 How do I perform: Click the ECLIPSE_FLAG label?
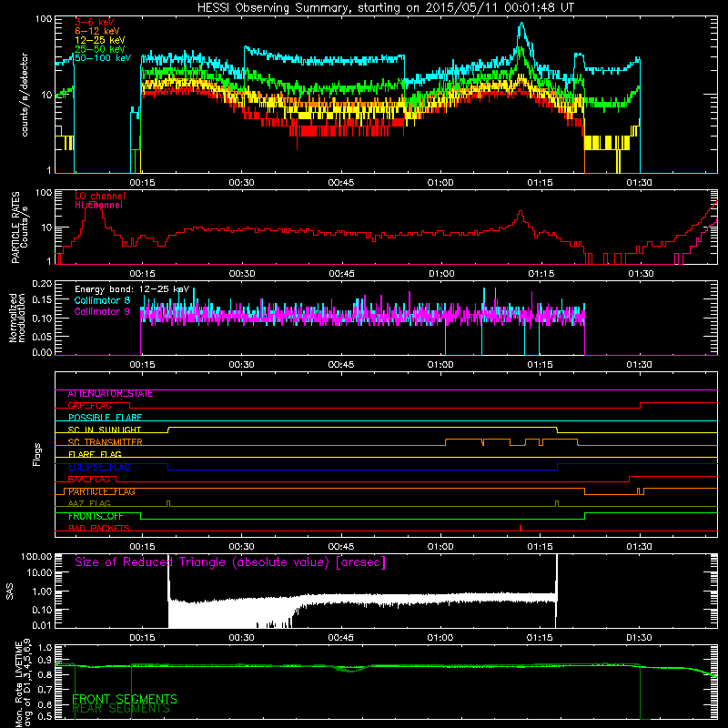click(99, 467)
